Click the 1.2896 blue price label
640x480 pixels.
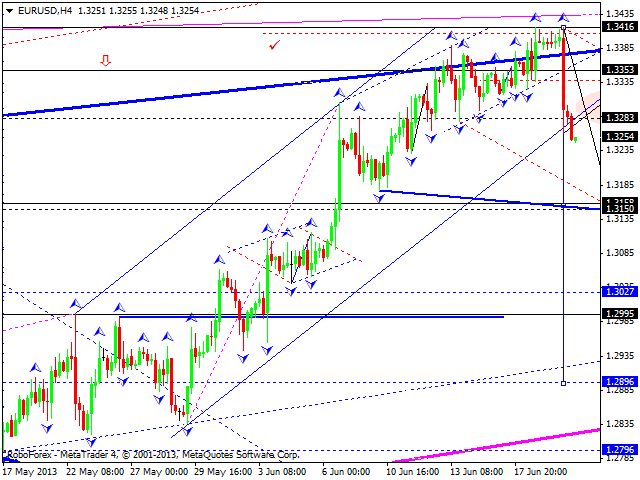click(619, 382)
